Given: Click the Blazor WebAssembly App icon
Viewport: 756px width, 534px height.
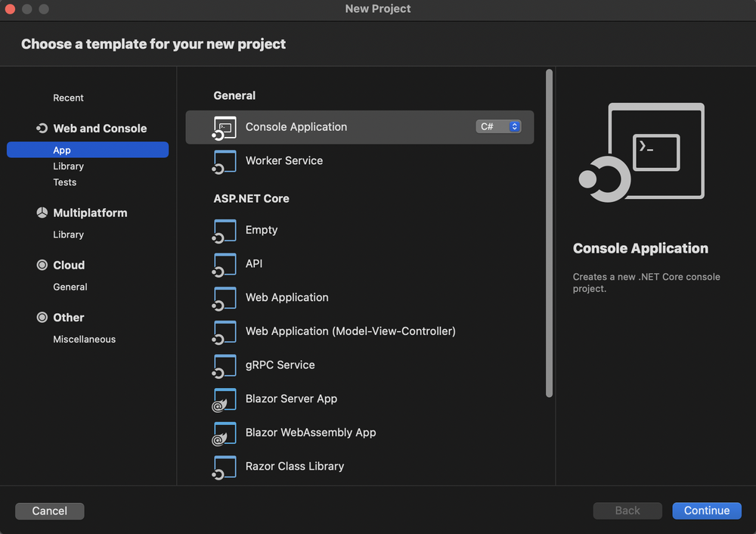Looking at the screenshot, I should coord(225,433).
